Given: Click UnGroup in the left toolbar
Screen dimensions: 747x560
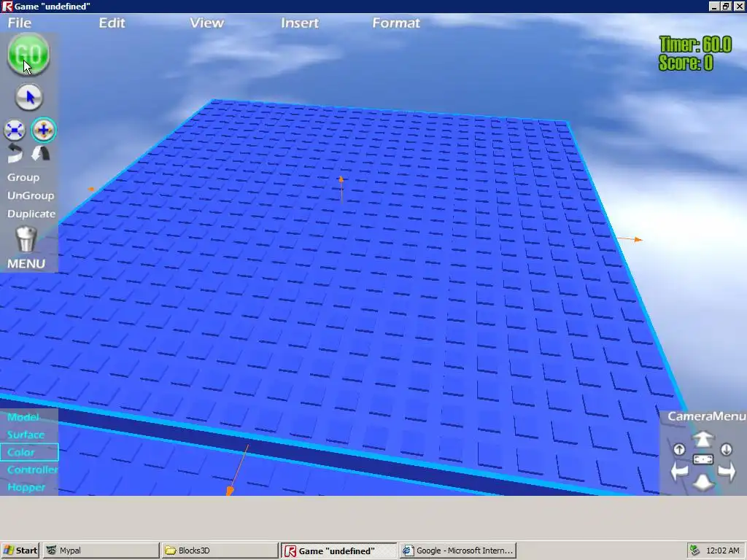Looking at the screenshot, I should coord(31,195).
